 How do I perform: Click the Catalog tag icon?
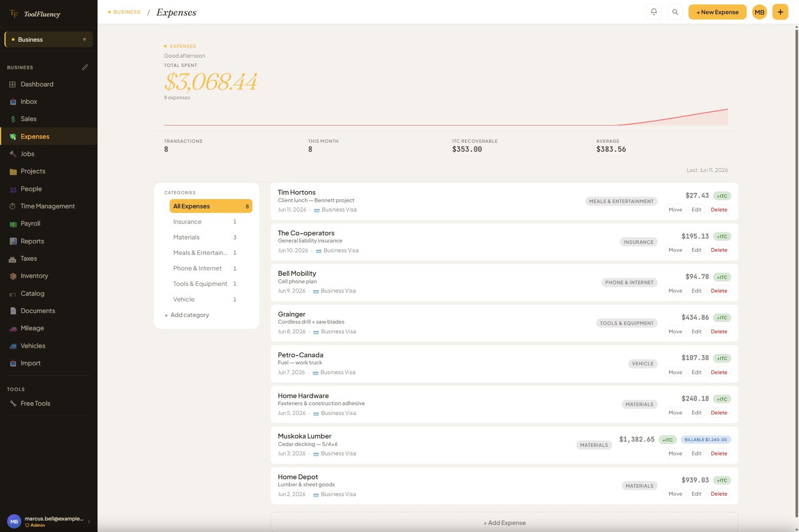(13, 293)
